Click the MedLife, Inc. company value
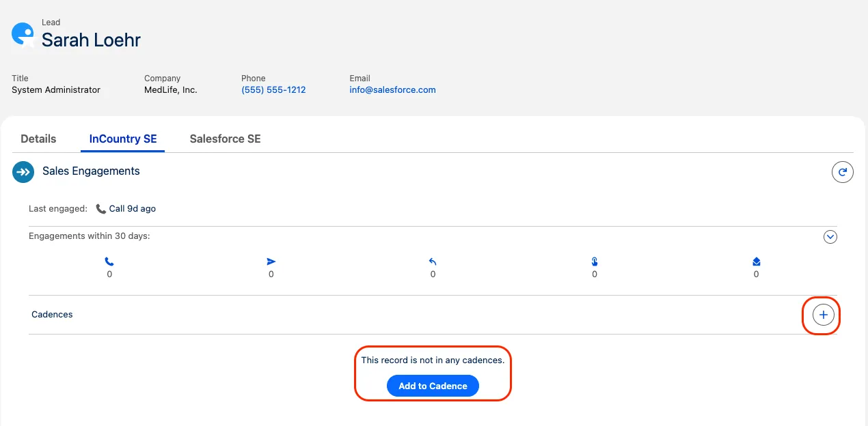 170,90
